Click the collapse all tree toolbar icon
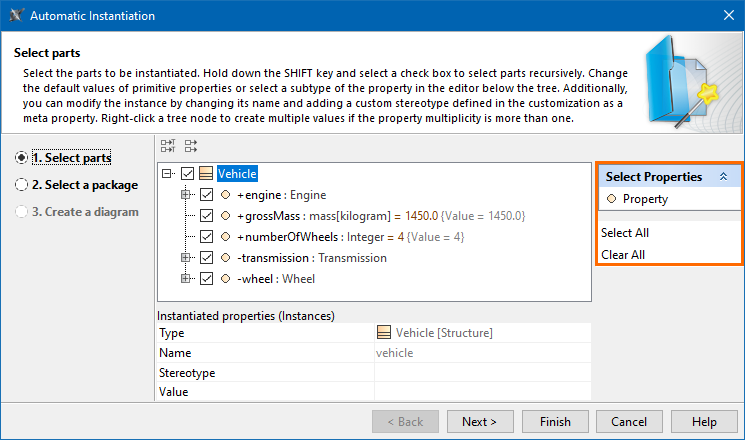The image size is (745, 440). (190, 147)
